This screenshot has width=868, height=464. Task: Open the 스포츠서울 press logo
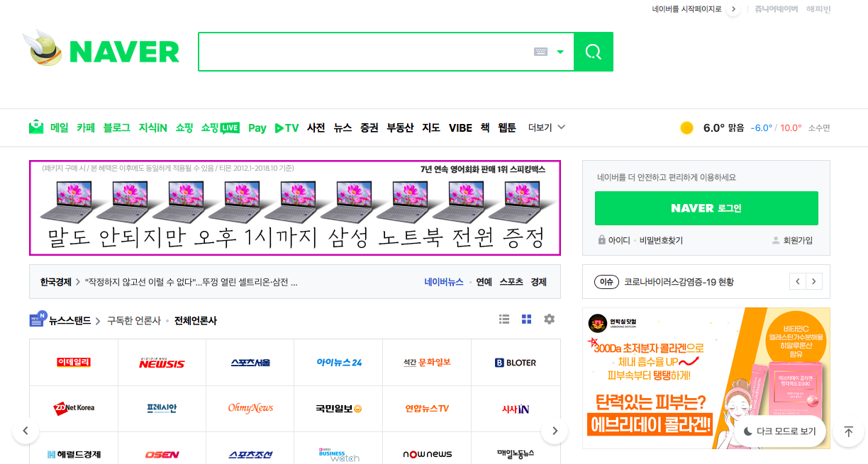(x=250, y=363)
